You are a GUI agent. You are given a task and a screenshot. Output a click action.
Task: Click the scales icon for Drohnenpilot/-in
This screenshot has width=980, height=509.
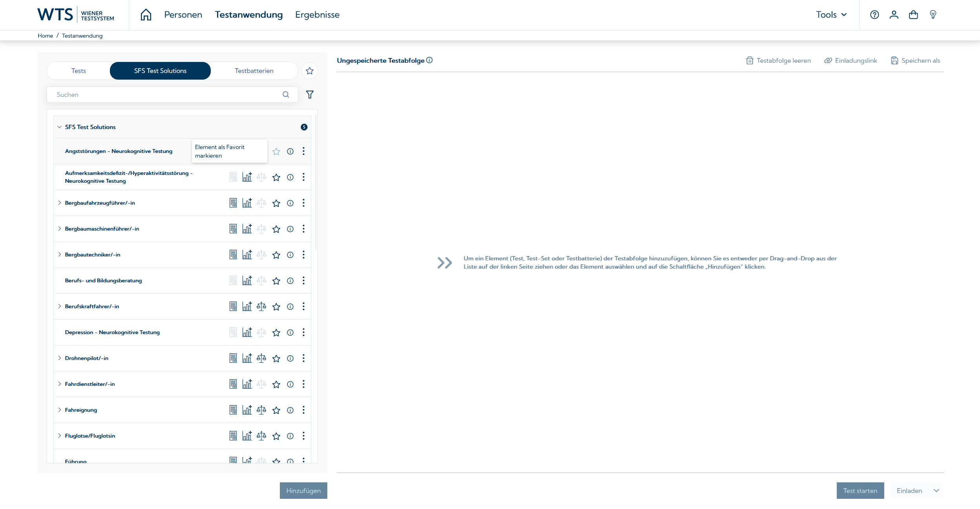(x=261, y=358)
